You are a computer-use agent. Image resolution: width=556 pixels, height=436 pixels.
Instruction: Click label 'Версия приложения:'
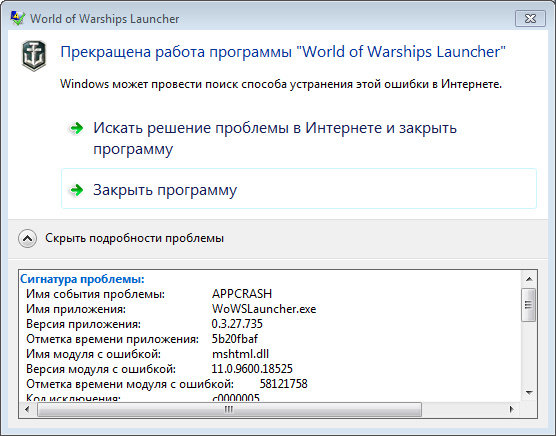[x=83, y=324]
